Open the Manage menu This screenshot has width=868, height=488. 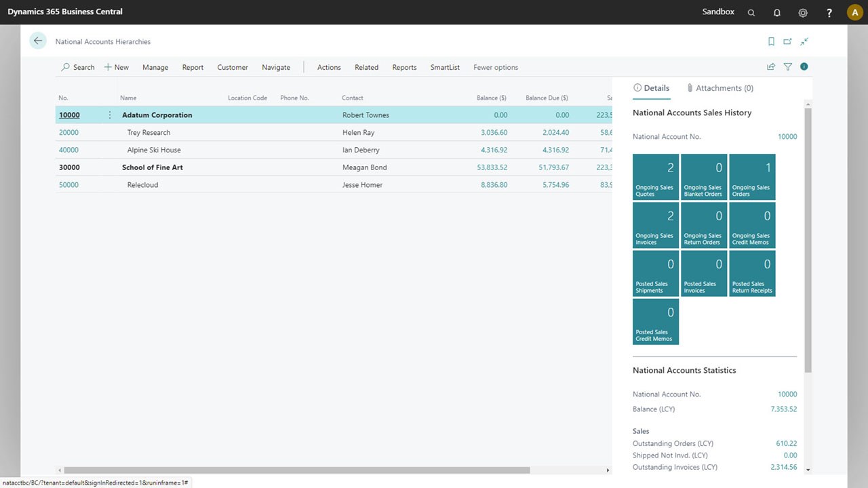coord(155,67)
